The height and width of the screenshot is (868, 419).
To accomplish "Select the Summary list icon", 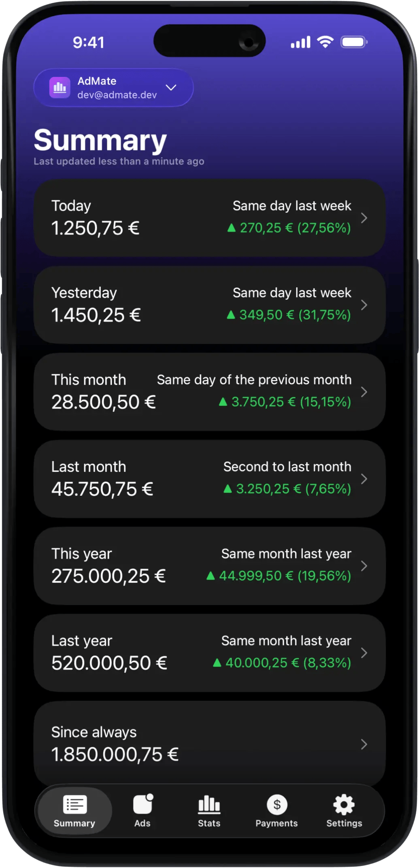I will pyautogui.click(x=75, y=804).
